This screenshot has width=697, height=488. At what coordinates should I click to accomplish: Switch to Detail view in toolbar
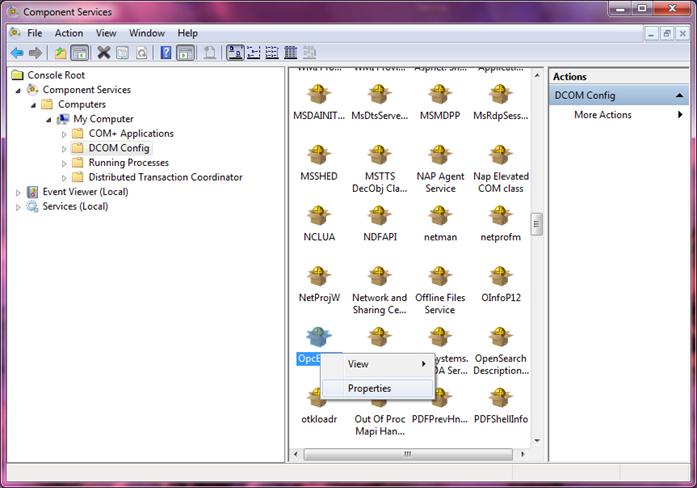291,53
